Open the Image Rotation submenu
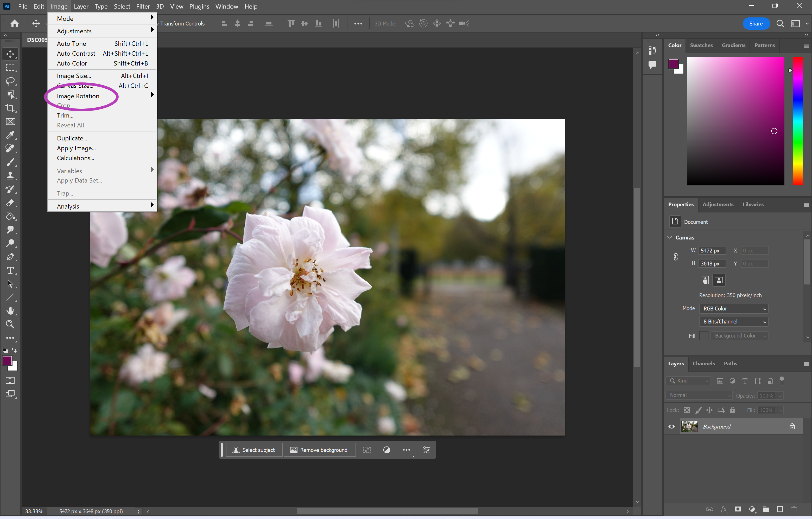 [x=102, y=96]
